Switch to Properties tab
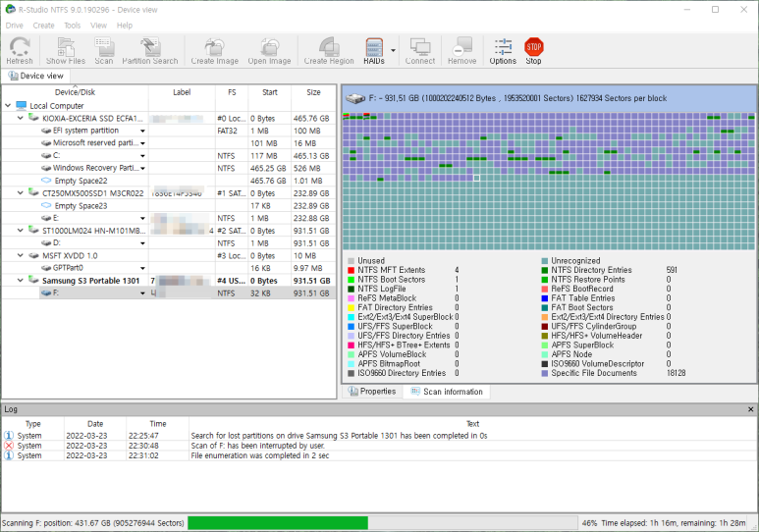The height and width of the screenshot is (532, 759). pyautogui.click(x=372, y=391)
